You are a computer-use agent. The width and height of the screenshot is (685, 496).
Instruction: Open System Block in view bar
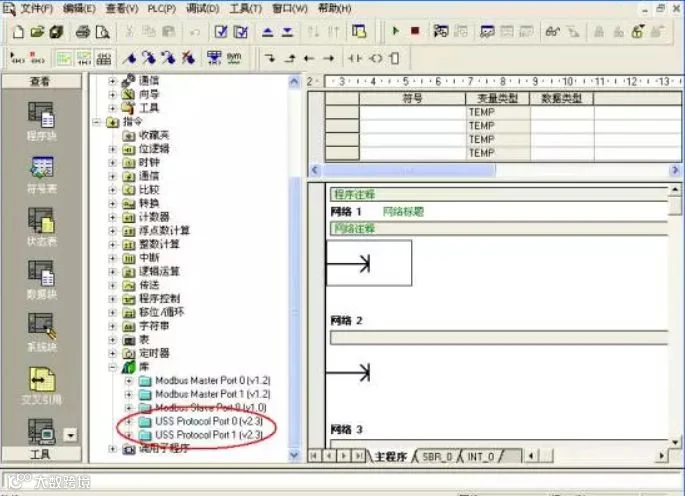42,333
